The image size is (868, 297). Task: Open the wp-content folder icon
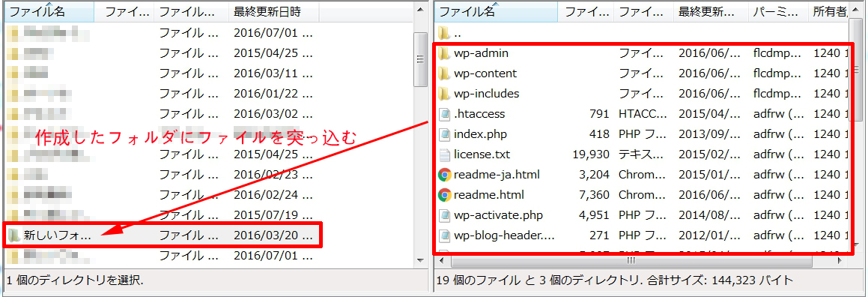click(444, 73)
